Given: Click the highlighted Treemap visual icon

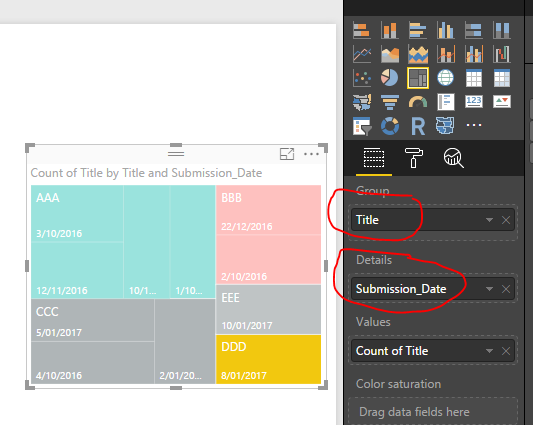Looking at the screenshot, I should pos(418,78).
